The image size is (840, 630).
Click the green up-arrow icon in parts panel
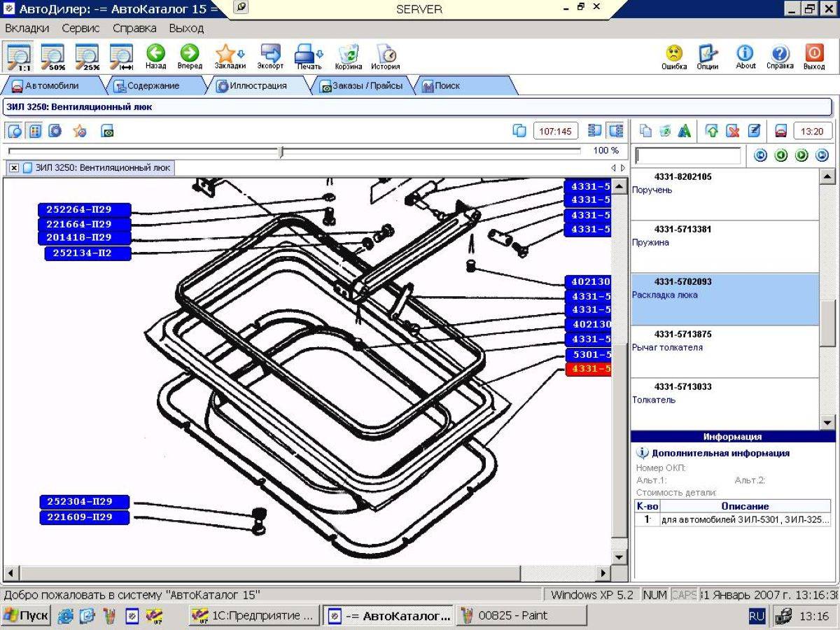pyautogui.click(x=712, y=131)
